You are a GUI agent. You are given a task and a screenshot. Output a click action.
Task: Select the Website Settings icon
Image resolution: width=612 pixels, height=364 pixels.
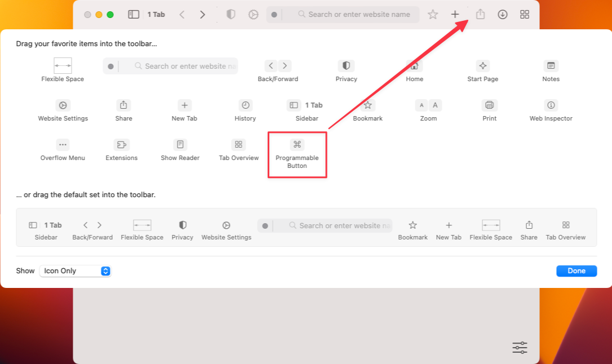pyautogui.click(x=63, y=105)
